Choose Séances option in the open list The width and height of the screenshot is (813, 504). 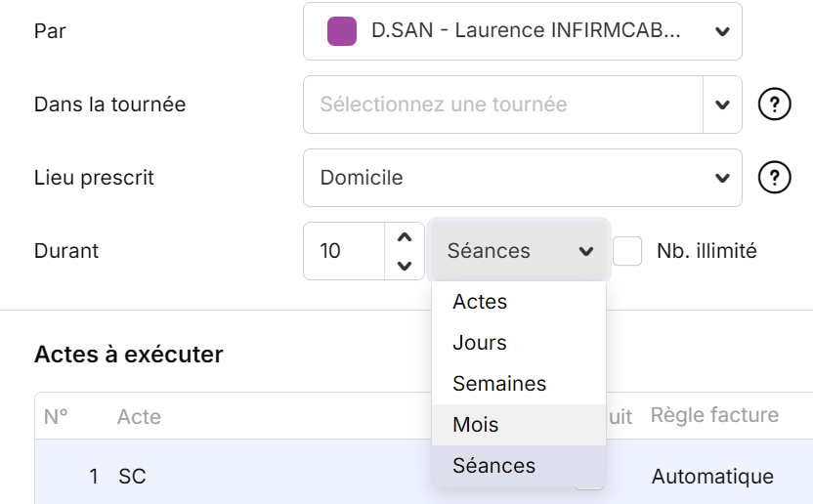(x=493, y=466)
